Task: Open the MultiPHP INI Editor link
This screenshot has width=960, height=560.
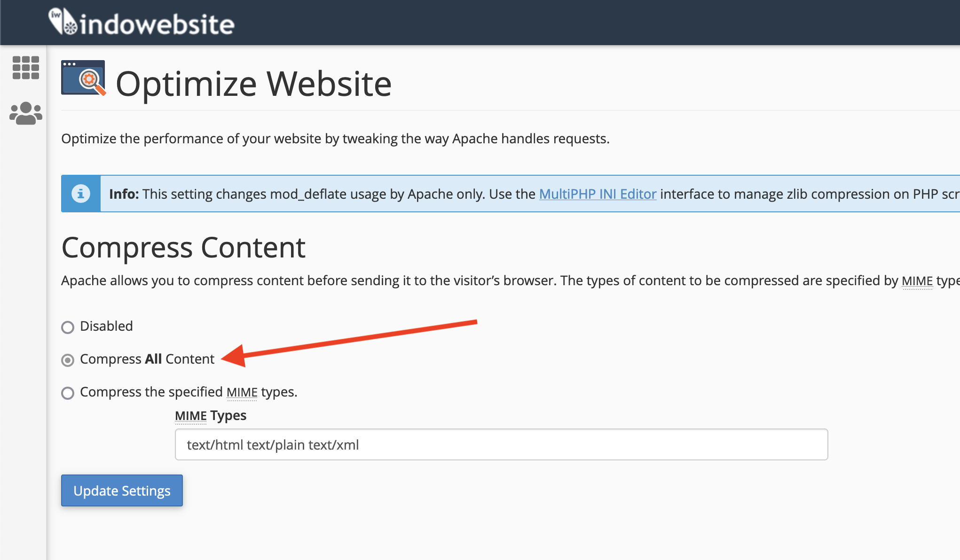Action: pyautogui.click(x=598, y=194)
